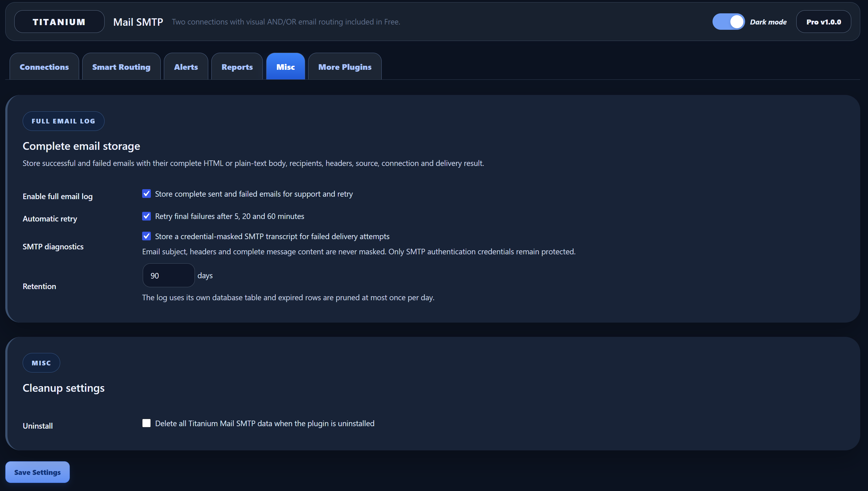Click 'Two connections with visual AND/OR' tagline
The image size is (868, 491).
coord(286,22)
